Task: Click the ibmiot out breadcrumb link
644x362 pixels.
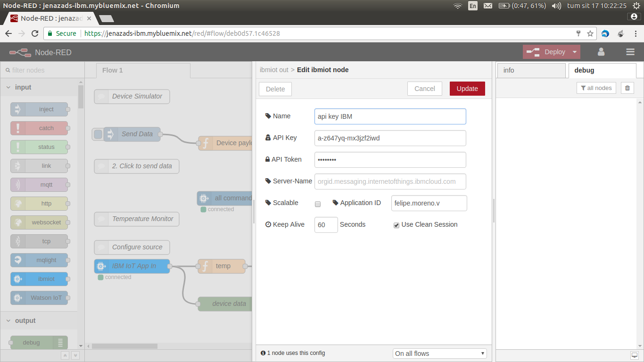Action: tap(274, 70)
